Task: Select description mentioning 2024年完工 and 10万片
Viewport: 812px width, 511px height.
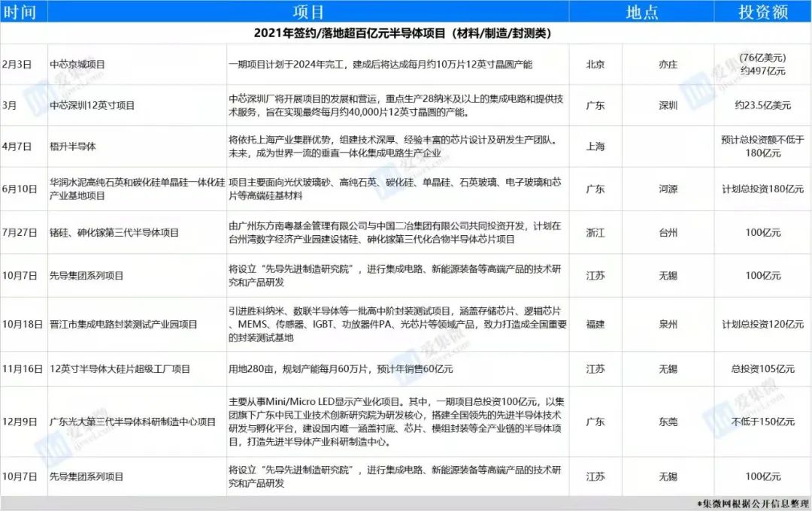Action: (x=380, y=64)
